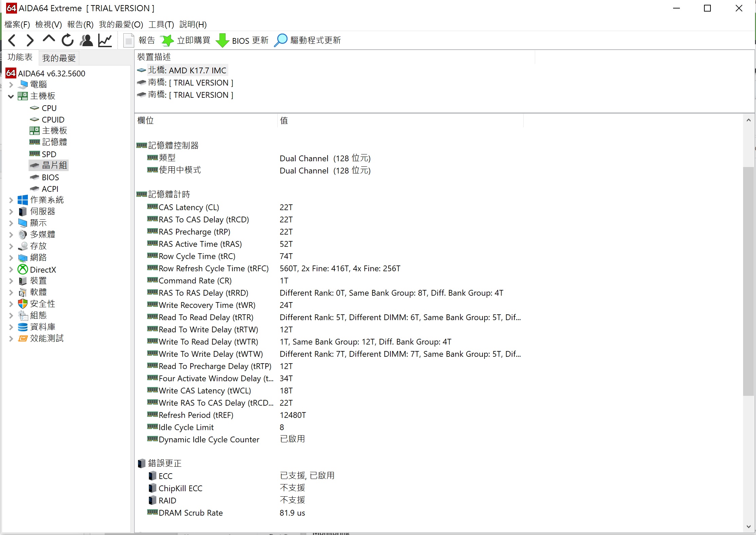Switch to the 我的最愛 tab

coord(59,58)
